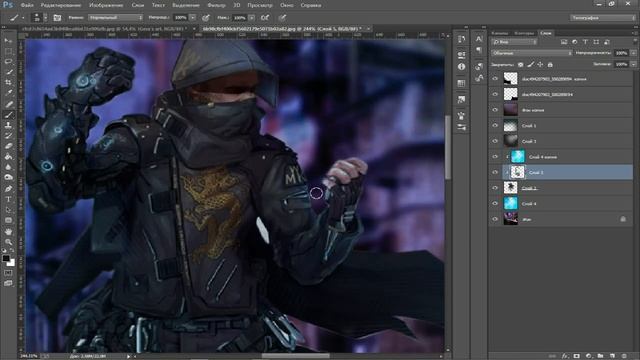
Task: Hide the bottom Фон layer
Action: click(x=495, y=219)
